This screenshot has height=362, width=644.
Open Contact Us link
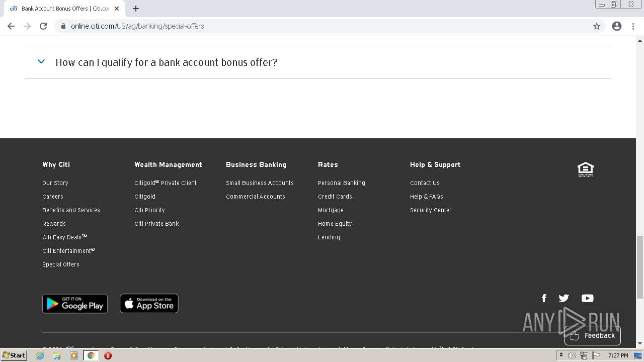tap(425, 183)
